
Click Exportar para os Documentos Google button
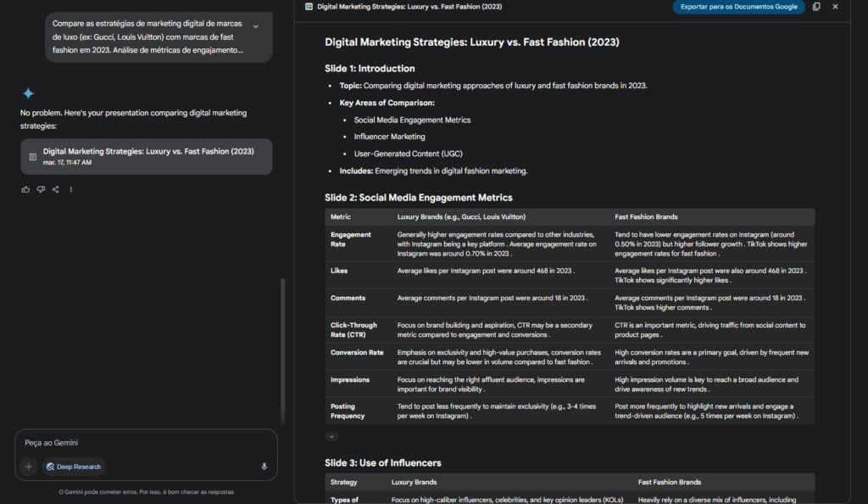[738, 7]
